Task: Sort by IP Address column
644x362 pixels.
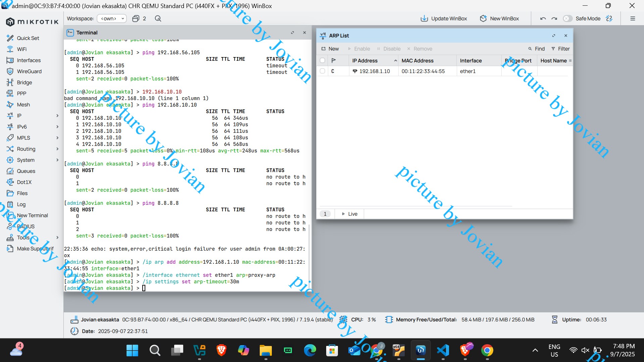Action: [x=374, y=60]
